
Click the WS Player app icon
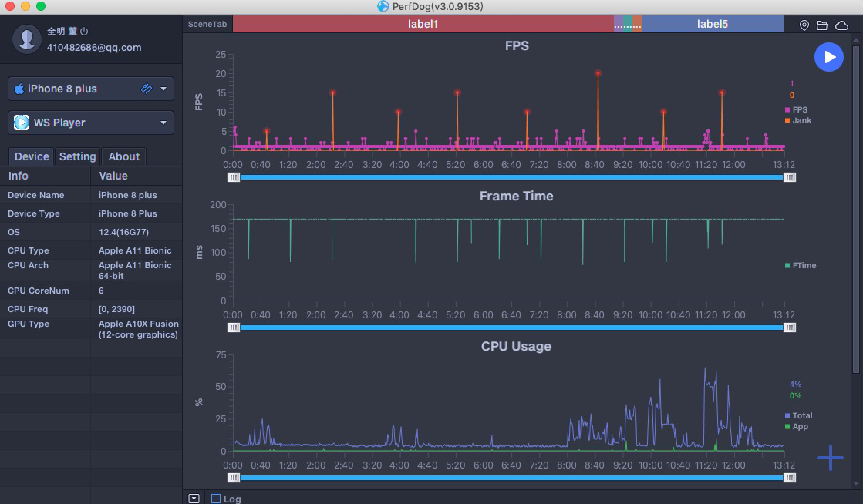coord(22,123)
